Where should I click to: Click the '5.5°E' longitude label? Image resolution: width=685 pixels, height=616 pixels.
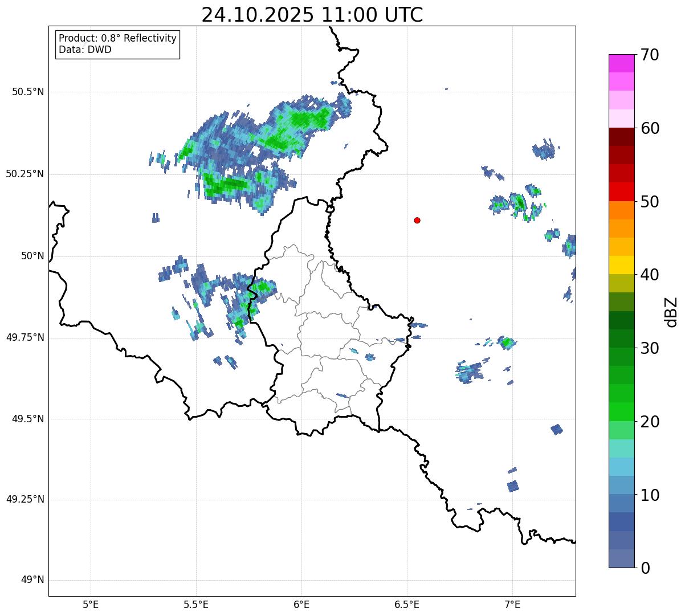point(196,605)
